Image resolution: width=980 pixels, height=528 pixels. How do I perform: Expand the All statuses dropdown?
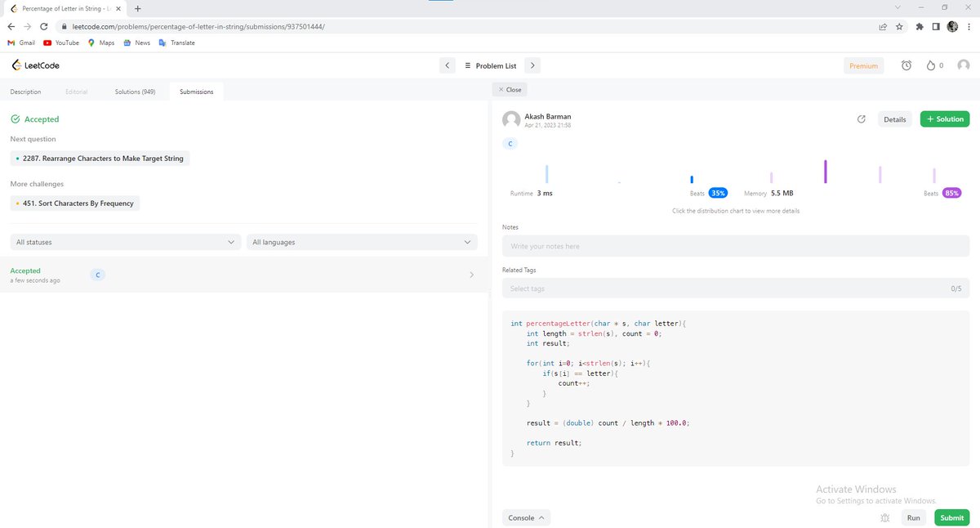coord(126,242)
